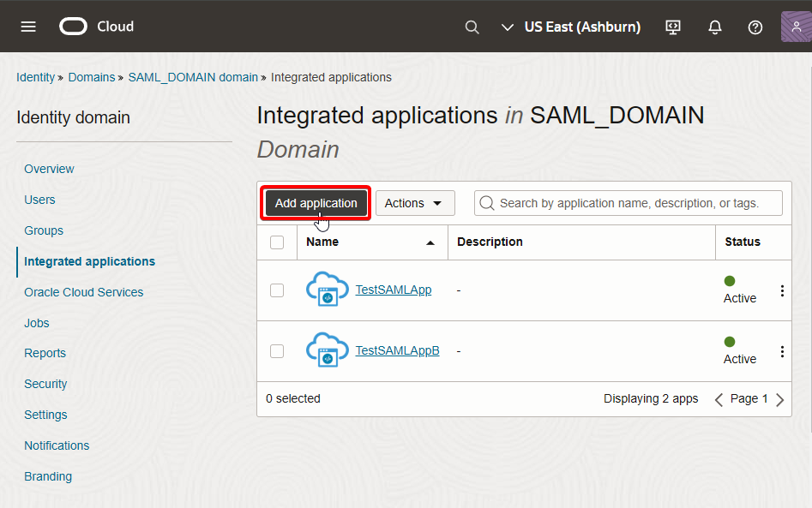Sort by Name column arrow
This screenshot has height=508, width=812.
[430, 242]
